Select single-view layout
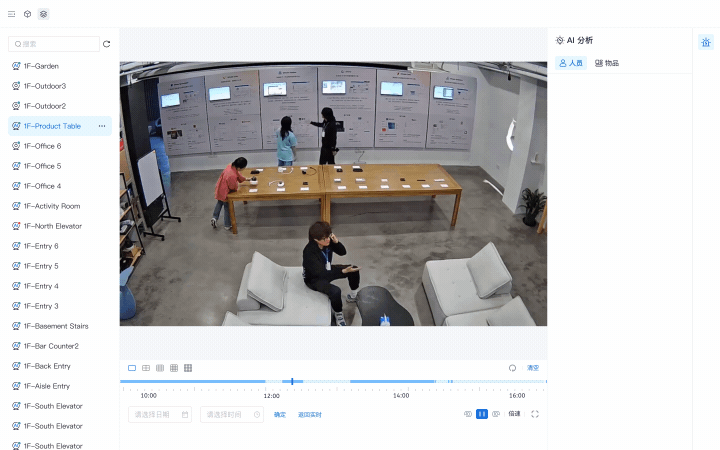This screenshot has height=450, width=720. pyautogui.click(x=132, y=368)
